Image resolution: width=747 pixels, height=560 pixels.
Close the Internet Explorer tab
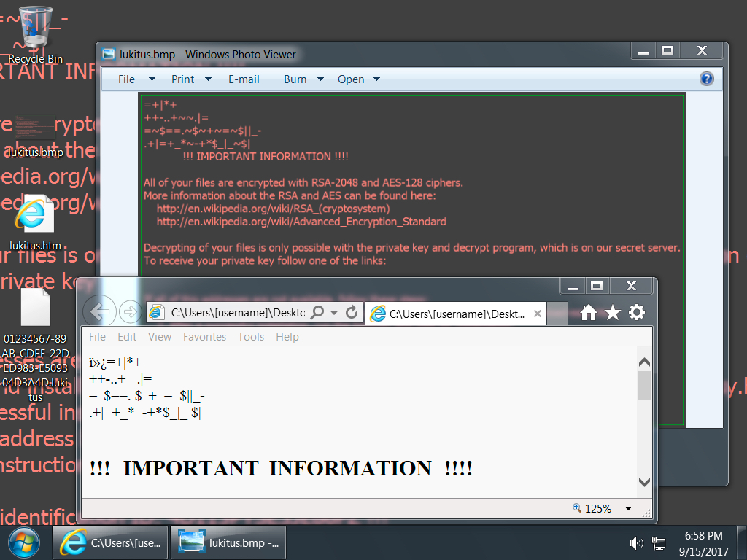point(538,314)
